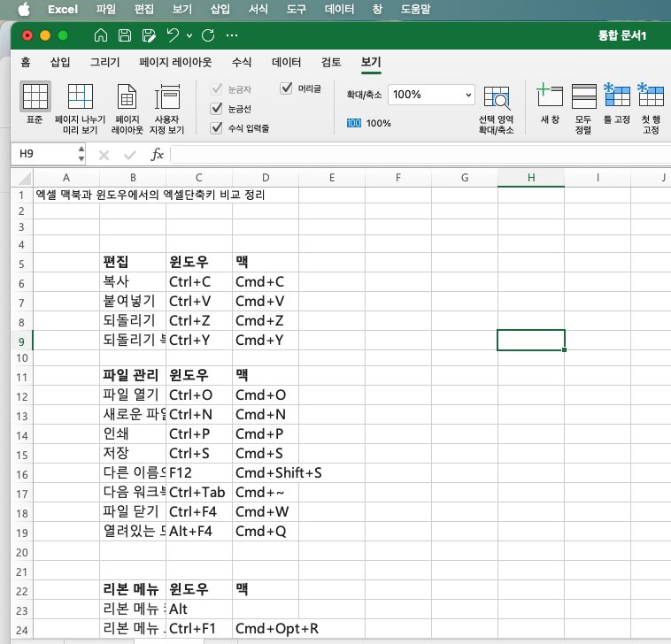Click 첫 행 고정 freeze top row
This screenshot has height=644, width=671.
[651, 109]
